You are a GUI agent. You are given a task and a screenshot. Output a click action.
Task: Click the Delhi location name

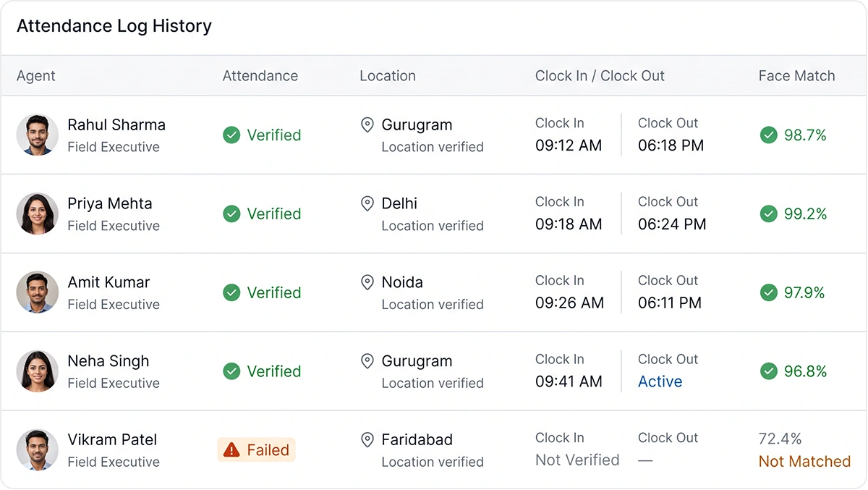(x=399, y=203)
